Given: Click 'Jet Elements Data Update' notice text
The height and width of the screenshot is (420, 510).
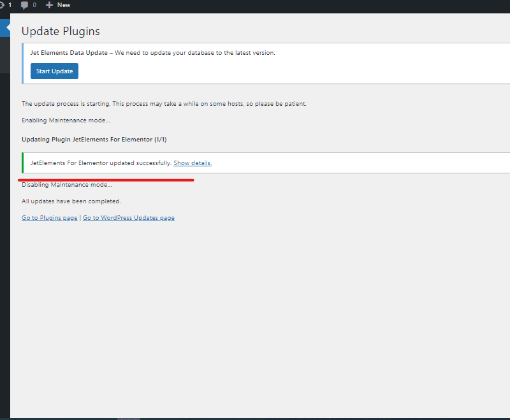Looking at the screenshot, I should coord(69,53).
